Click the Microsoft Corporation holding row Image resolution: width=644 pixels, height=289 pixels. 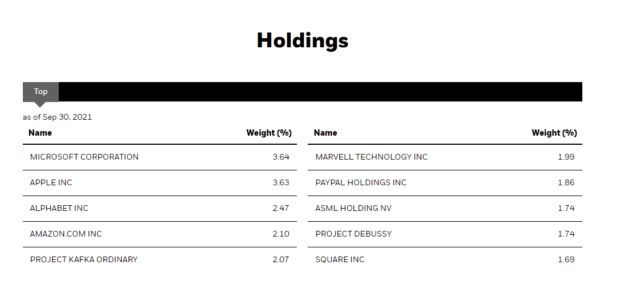pos(160,157)
